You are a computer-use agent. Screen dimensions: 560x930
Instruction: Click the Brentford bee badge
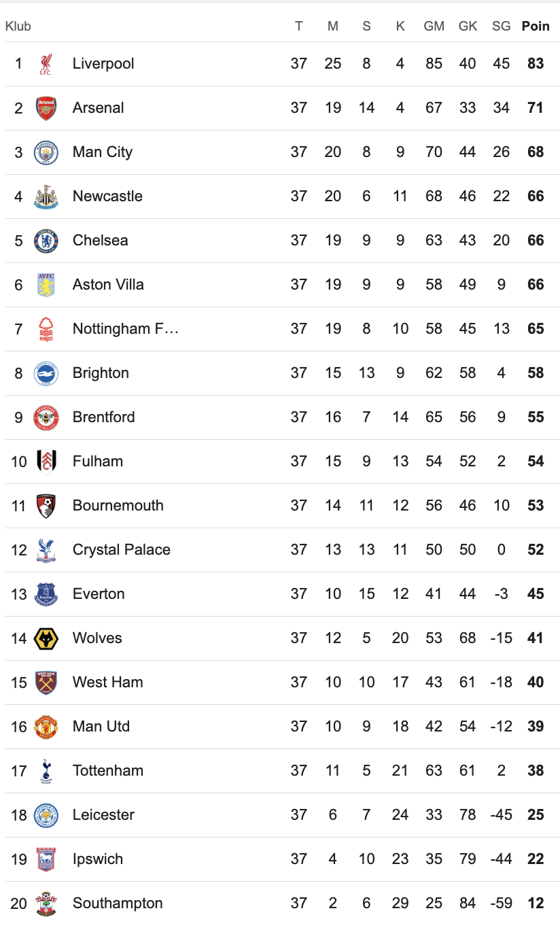pos(46,417)
